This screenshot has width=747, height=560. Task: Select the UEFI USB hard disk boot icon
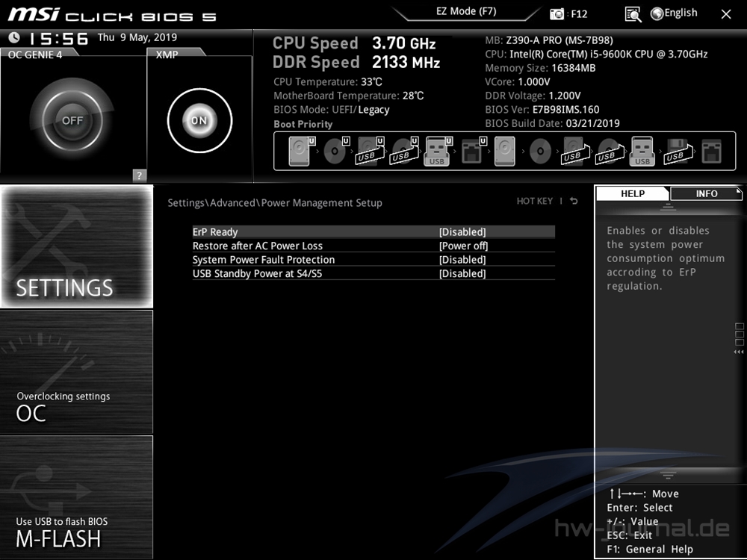(371, 152)
